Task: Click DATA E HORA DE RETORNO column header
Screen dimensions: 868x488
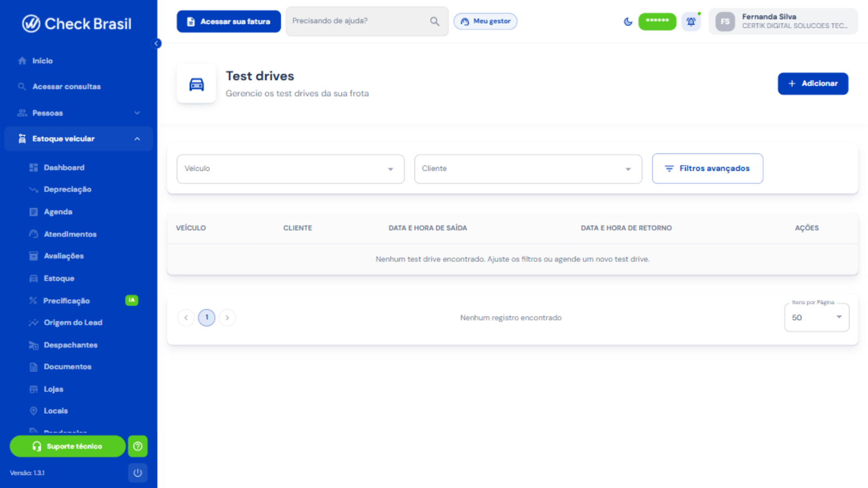Action: [626, 228]
